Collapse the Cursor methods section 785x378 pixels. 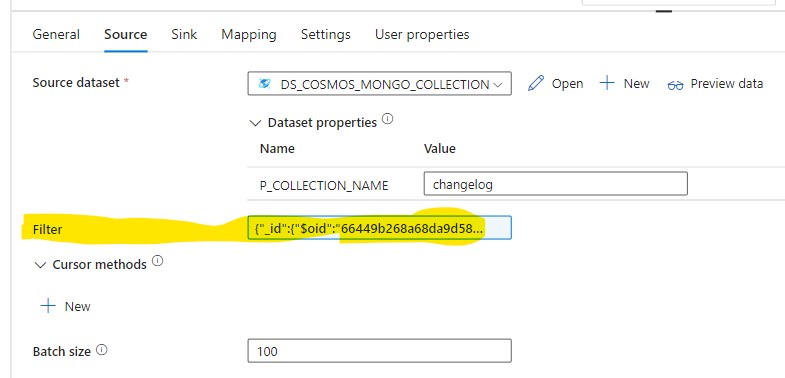click(x=40, y=265)
